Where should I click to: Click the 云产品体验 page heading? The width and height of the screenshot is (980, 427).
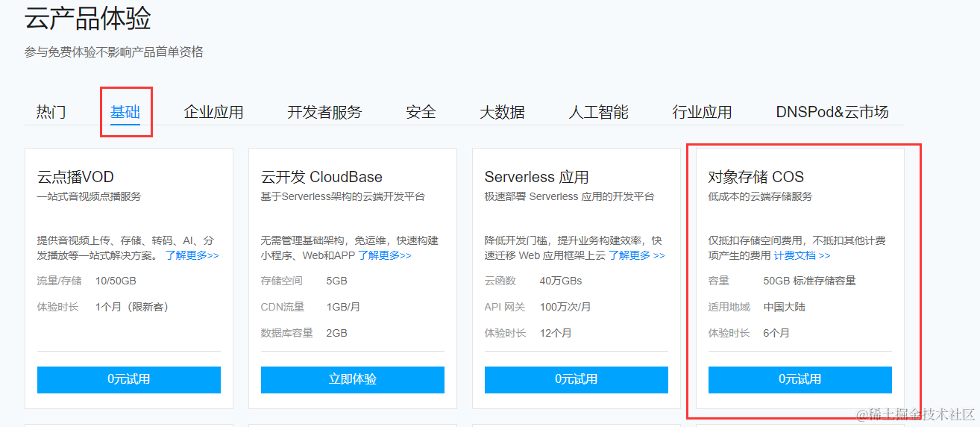click(x=88, y=18)
